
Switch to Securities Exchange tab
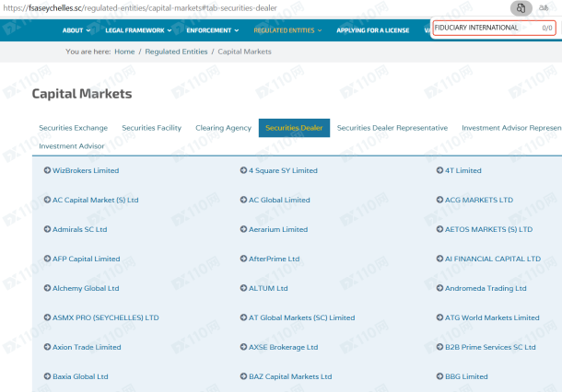point(73,128)
